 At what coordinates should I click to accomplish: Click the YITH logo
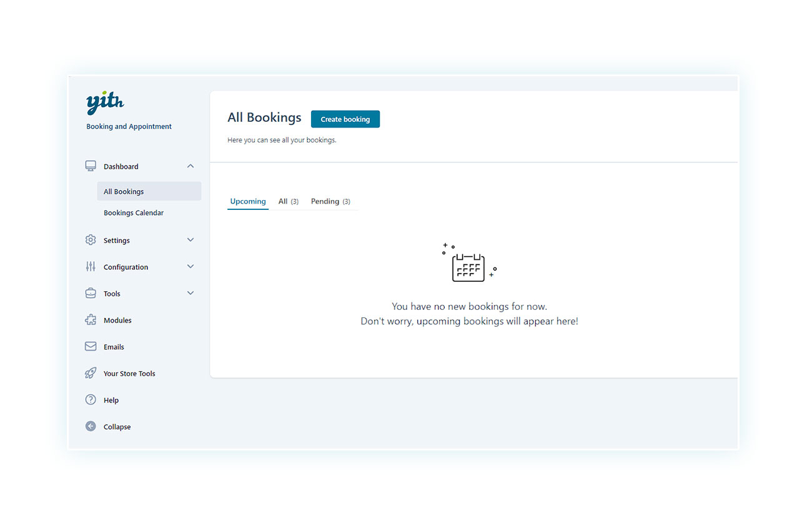(x=105, y=103)
